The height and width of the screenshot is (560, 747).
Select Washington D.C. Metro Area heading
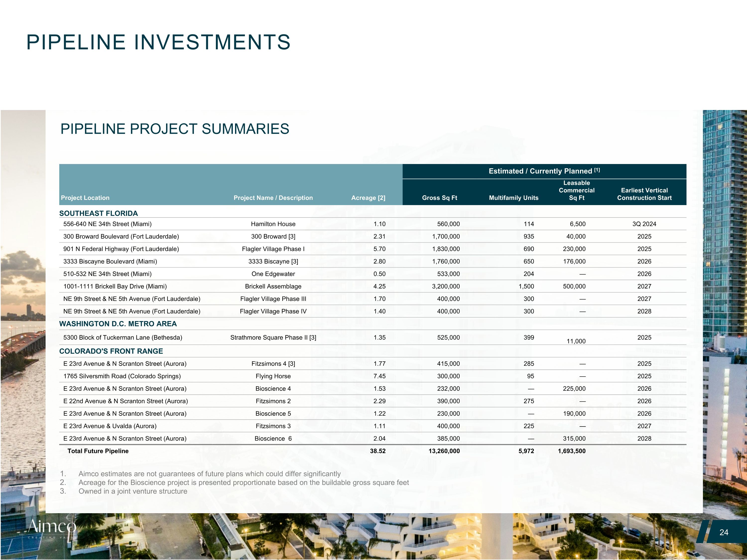click(118, 324)
